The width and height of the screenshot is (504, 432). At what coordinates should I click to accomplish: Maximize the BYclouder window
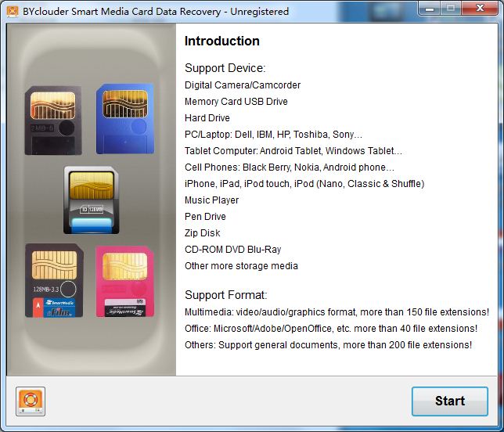pos(451,9)
